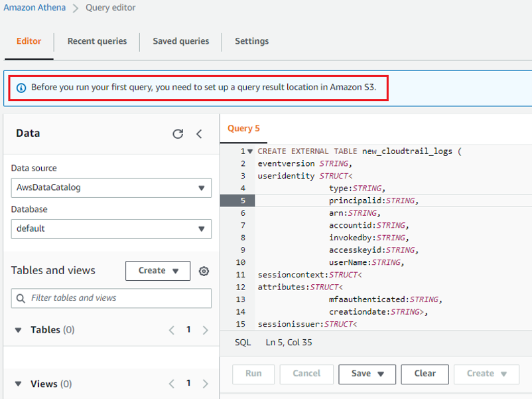
Task: Go to next page of Tables list
Action: 205,330
